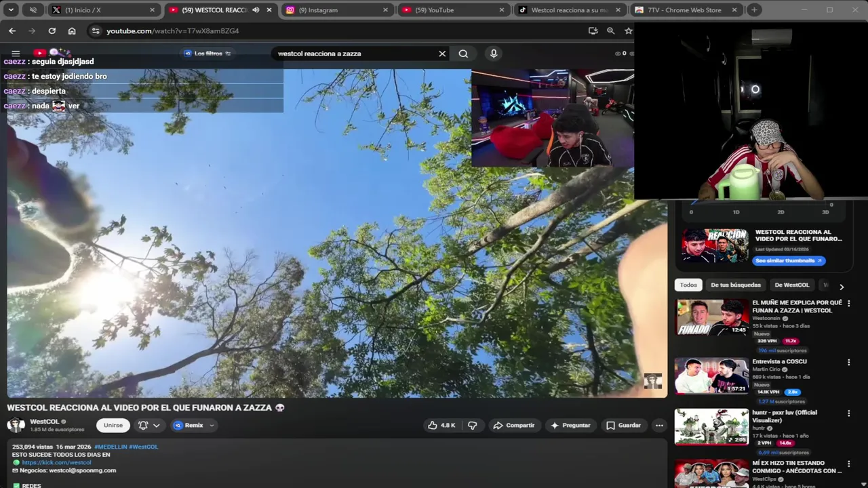Image resolution: width=868 pixels, height=488 pixels.
Task: Bookmark this page with the star
Action: tap(629, 30)
